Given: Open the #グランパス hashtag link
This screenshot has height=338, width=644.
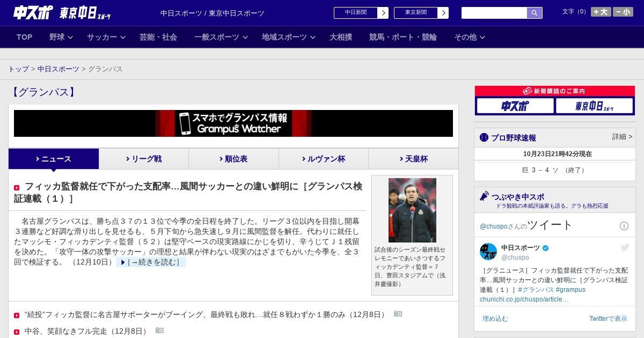Looking at the screenshot, I should click(536, 290).
